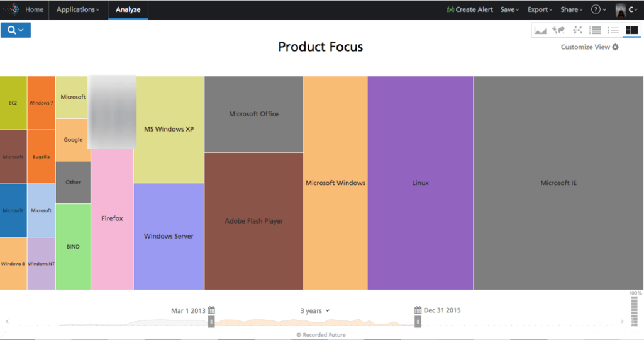Click the Dec 31 2015 end date
The width and height of the screenshot is (644, 340).
point(442,310)
